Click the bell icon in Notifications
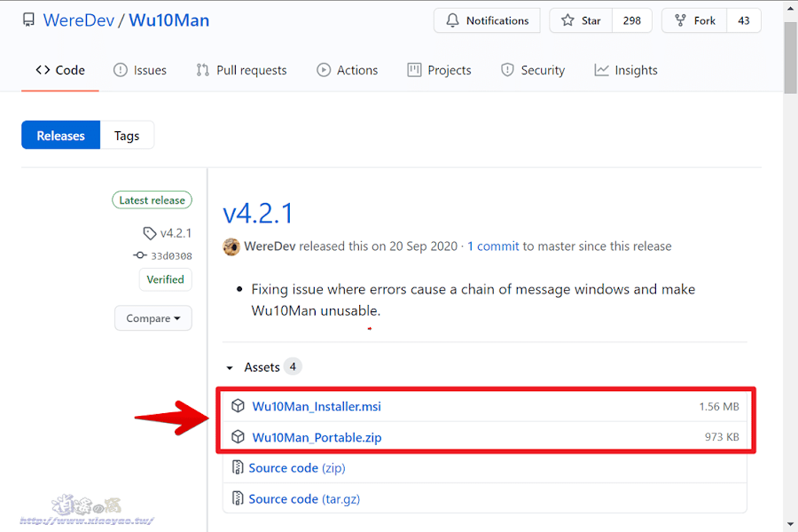The image size is (798, 532). pos(452,20)
